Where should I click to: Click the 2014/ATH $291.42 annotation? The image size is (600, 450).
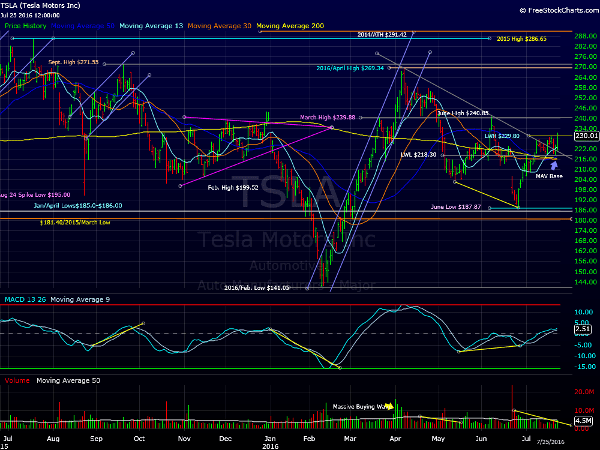click(x=382, y=34)
